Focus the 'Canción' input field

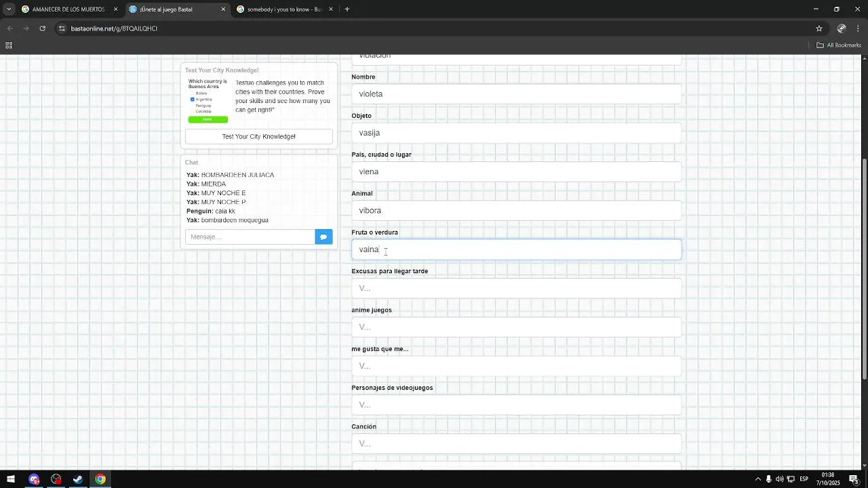tap(516, 444)
